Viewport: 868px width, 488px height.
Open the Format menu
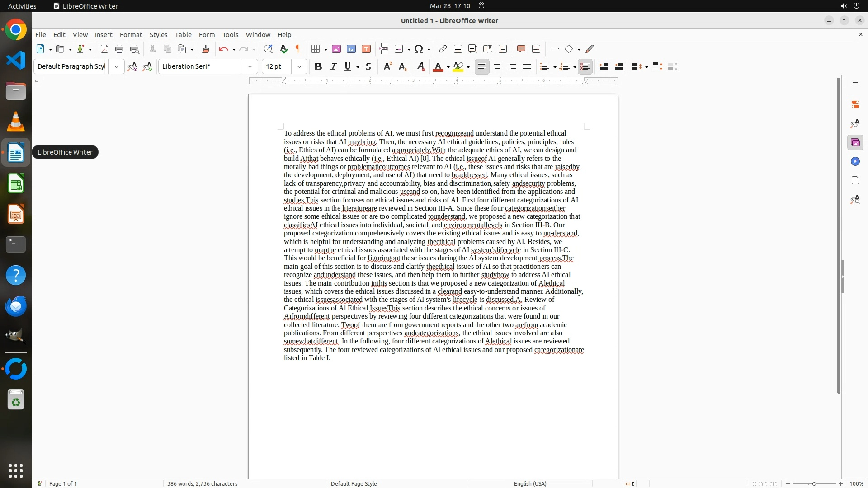(131, 35)
